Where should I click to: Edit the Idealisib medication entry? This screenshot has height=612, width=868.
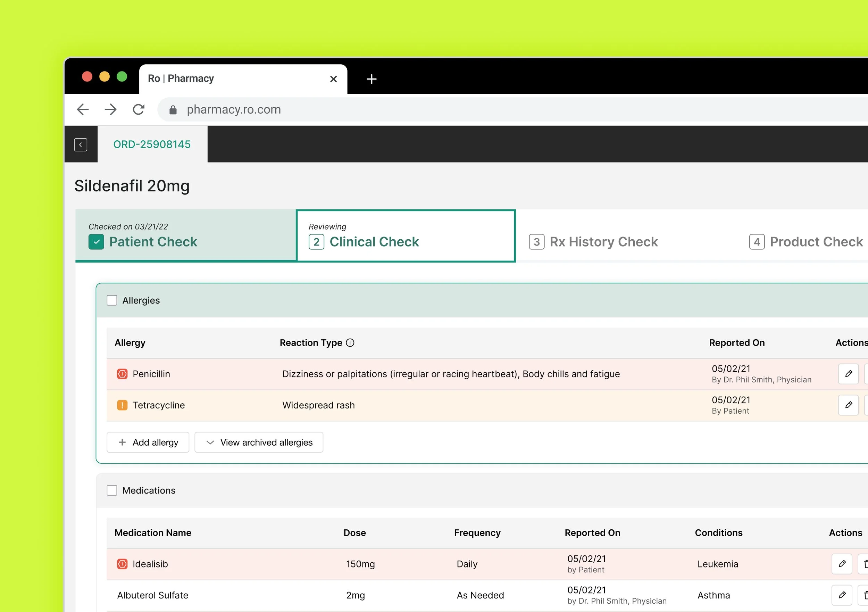(x=842, y=564)
